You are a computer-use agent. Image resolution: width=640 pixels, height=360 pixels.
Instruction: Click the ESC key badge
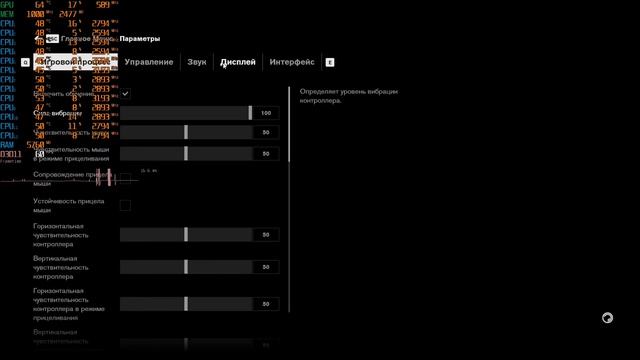click(53, 39)
